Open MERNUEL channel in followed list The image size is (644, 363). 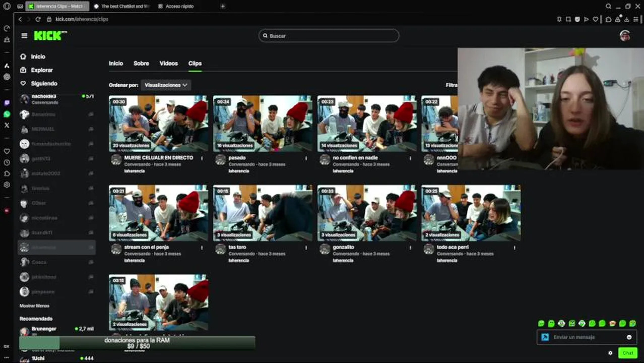56,129
